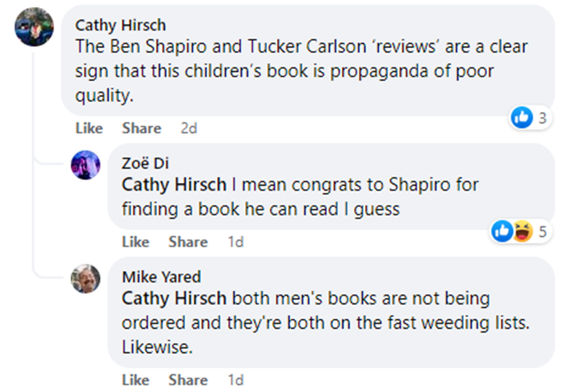Open the thumbs-up reaction on Zoë Di's comment
This screenshot has height=390, width=588.
(502, 231)
